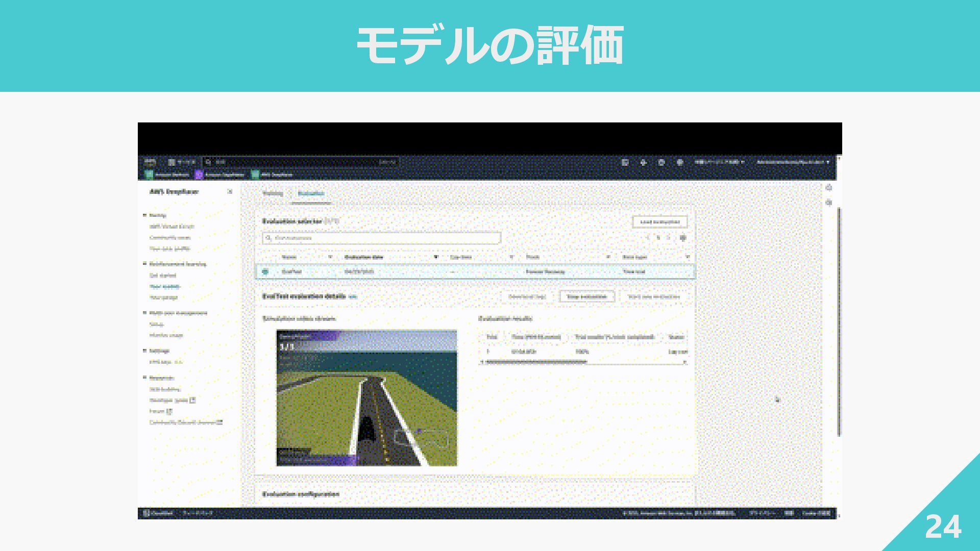Screen dimensions: 980x551
Task: Open the region selector dropdown
Action: [719, 162]
